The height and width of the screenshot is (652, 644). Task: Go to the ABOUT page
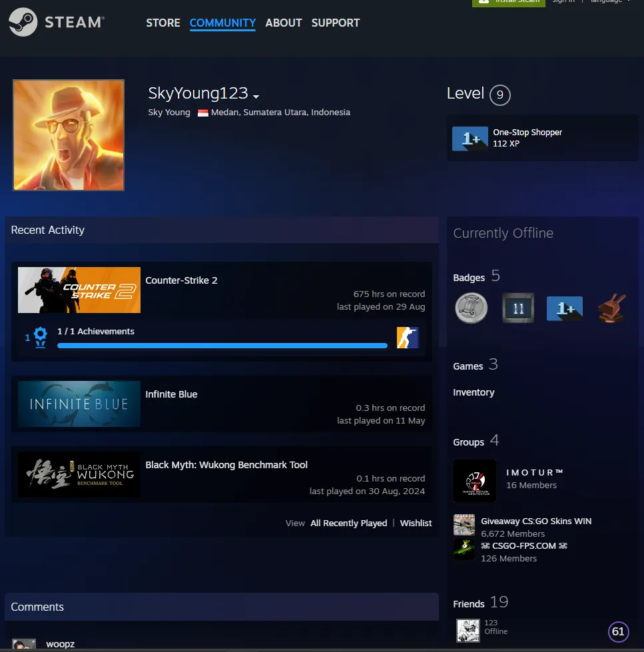tap(284, 23)
